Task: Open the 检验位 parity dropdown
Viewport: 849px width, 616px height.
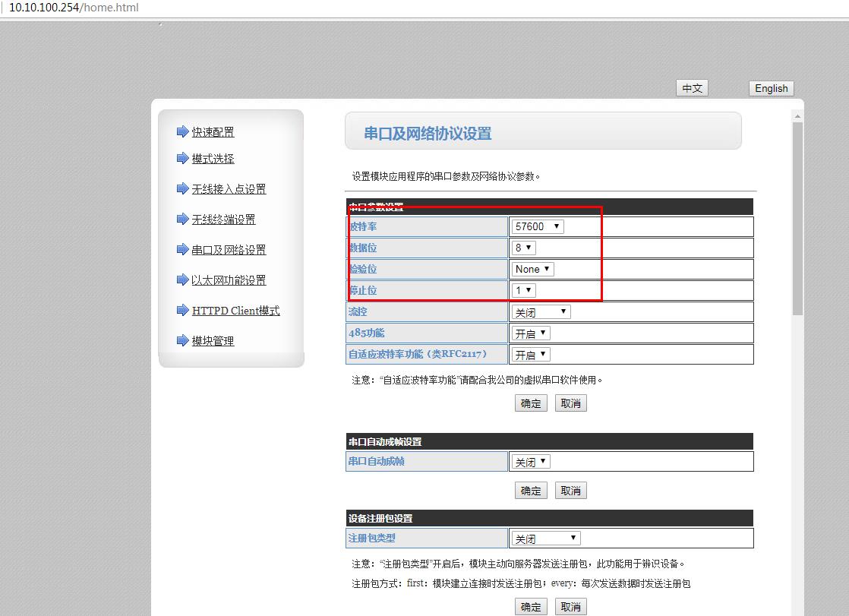Action: point(532,269)
